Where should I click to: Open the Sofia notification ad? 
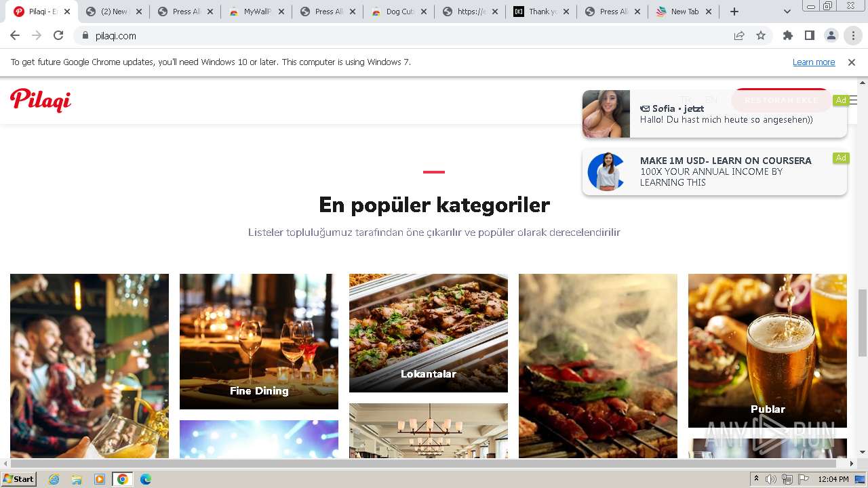[715, 114]
